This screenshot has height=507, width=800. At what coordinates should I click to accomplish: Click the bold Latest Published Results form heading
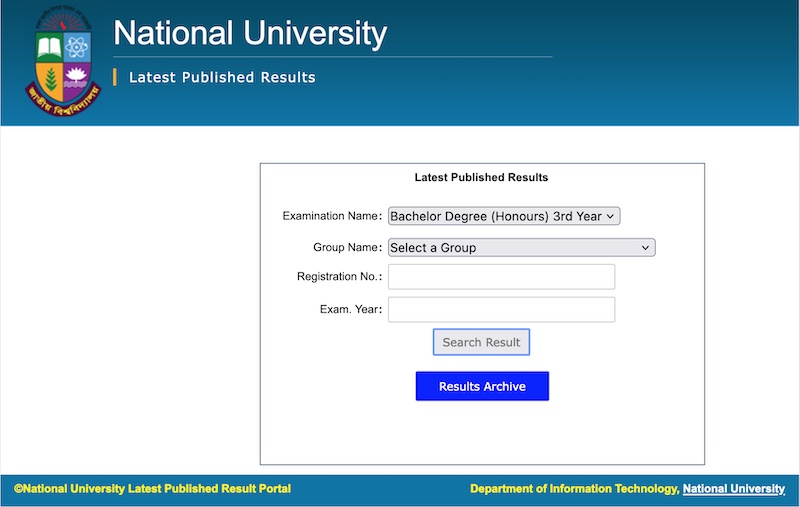coord(481,178)
